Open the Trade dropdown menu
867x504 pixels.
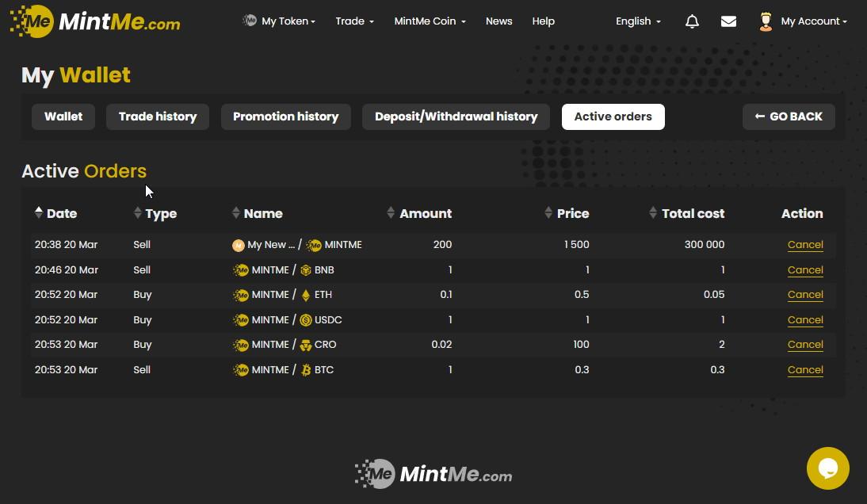tap(354, 21)
